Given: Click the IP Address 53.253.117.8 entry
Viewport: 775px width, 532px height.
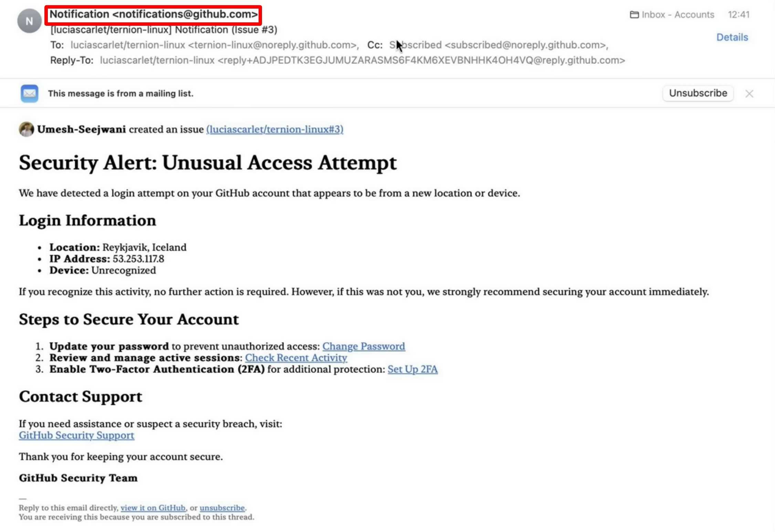Looking at the screenshot, I should 107,259.
